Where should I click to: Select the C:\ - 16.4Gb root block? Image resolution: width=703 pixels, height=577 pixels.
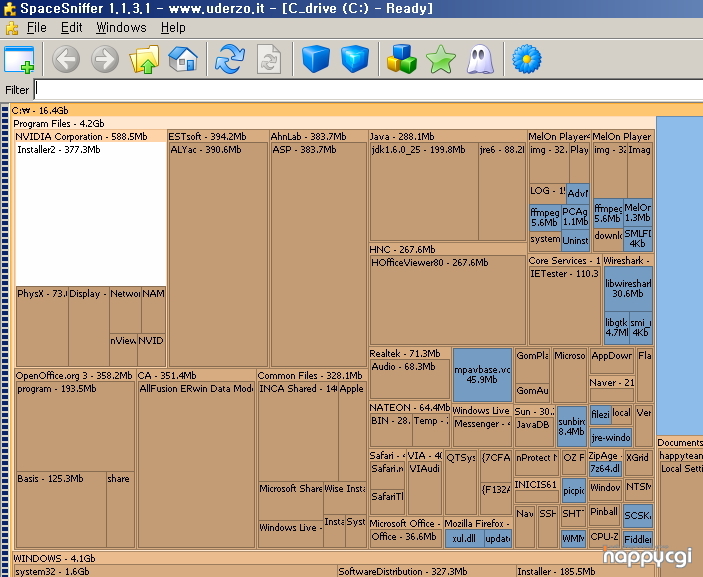356,110
